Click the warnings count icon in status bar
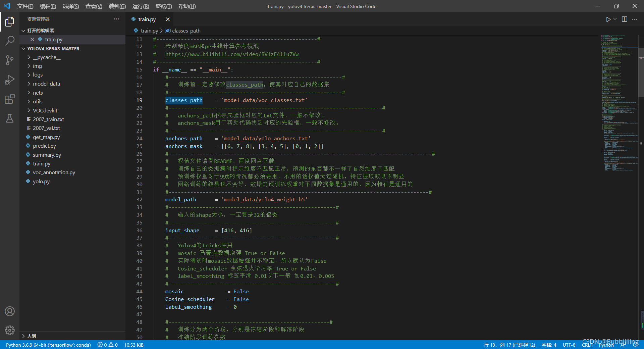Screen dimensions: 644x349 [111, 345]
